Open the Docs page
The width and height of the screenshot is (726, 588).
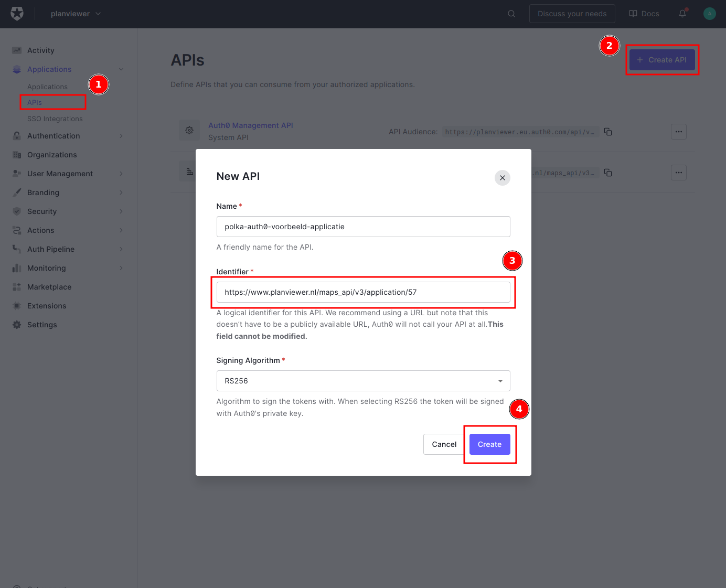point(644,14)
